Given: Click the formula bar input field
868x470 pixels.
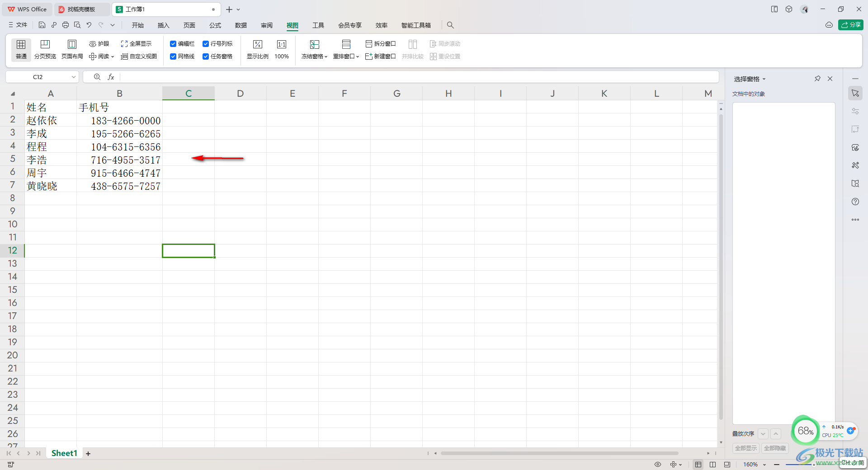Looking at the screenshot, I should [x=419, y=77].
